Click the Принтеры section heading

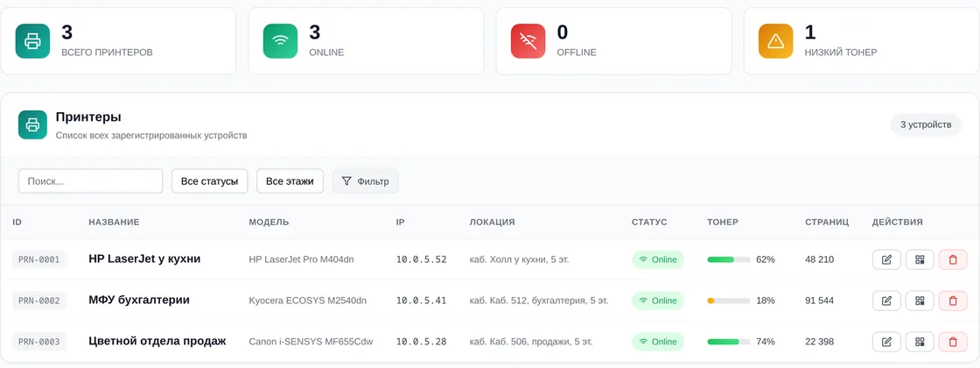click(x=88, y=117)
